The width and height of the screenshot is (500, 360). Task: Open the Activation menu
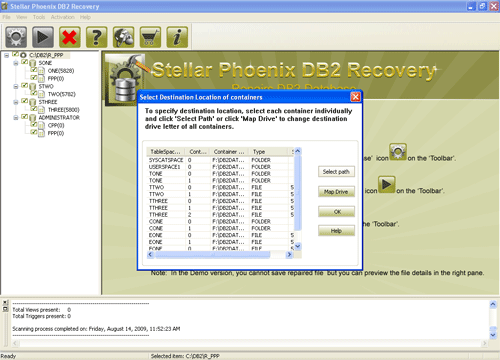tap(62, 17)
